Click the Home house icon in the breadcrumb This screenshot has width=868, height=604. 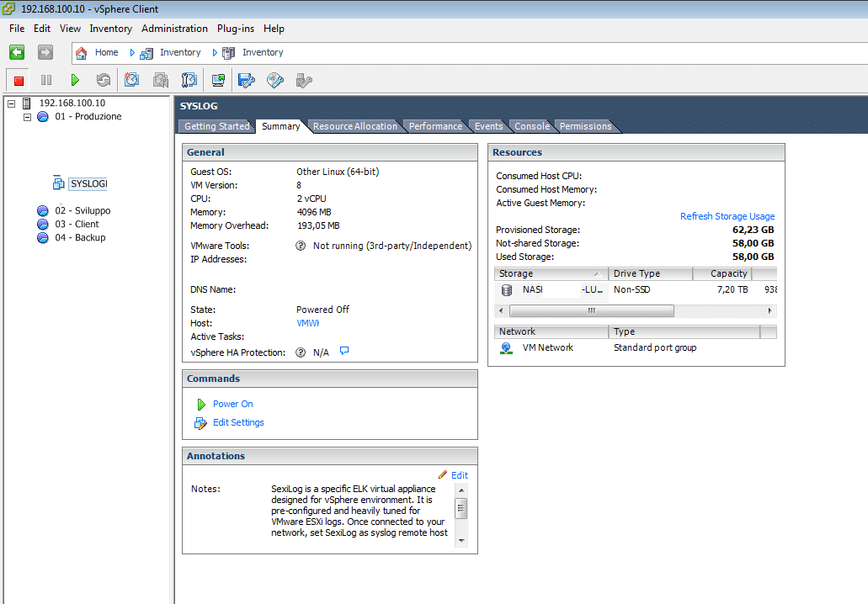(x=82, y=52)
